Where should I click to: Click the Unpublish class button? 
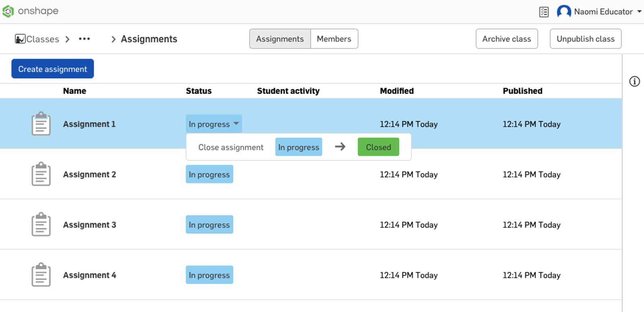click(x=585, y=39)
